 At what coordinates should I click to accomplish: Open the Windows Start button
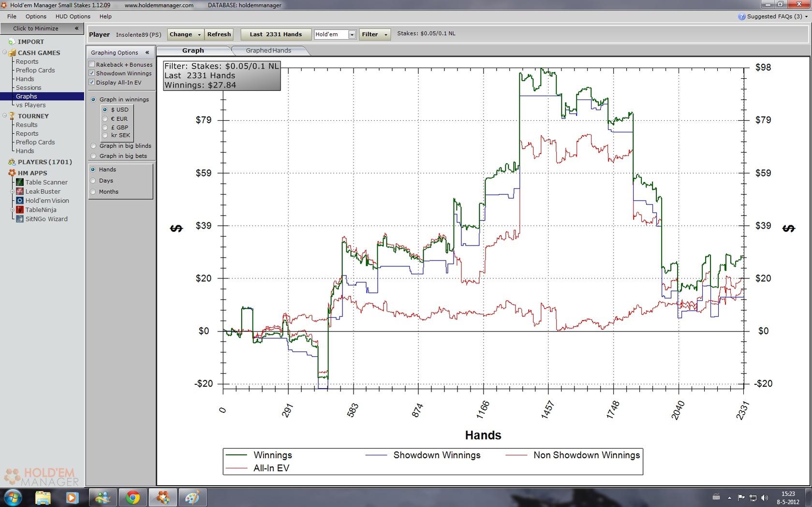click(x=13, y=497)
